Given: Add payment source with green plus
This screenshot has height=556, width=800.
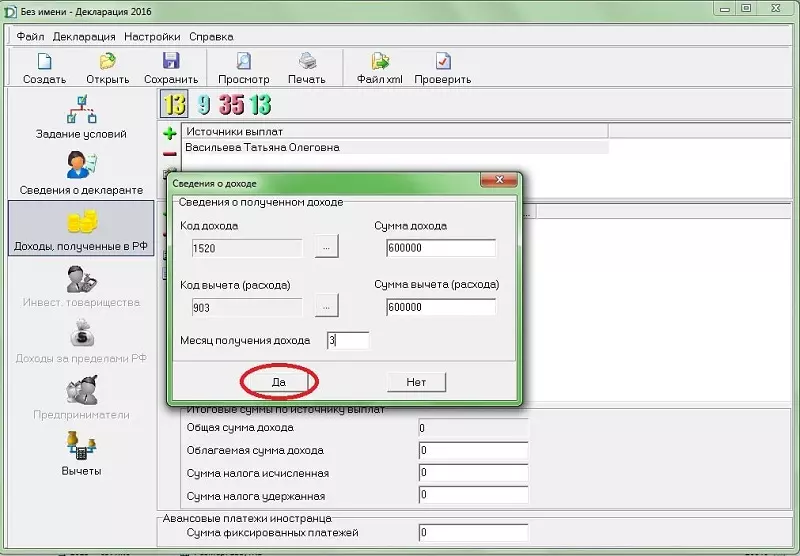Looking at the screenshot, I should click(169, 134).
